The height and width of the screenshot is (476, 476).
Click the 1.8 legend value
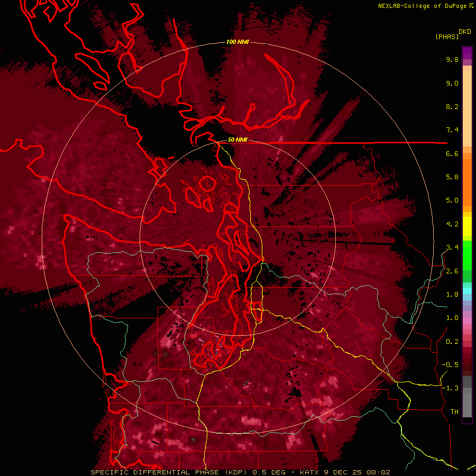[452, 294]
